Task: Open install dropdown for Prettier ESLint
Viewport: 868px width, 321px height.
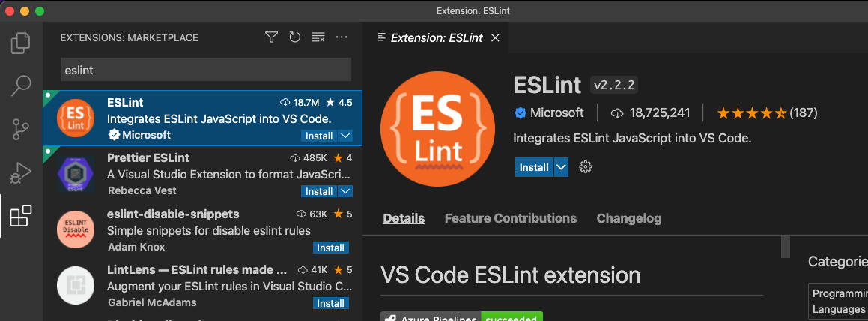Action: (x=345, y=191)
